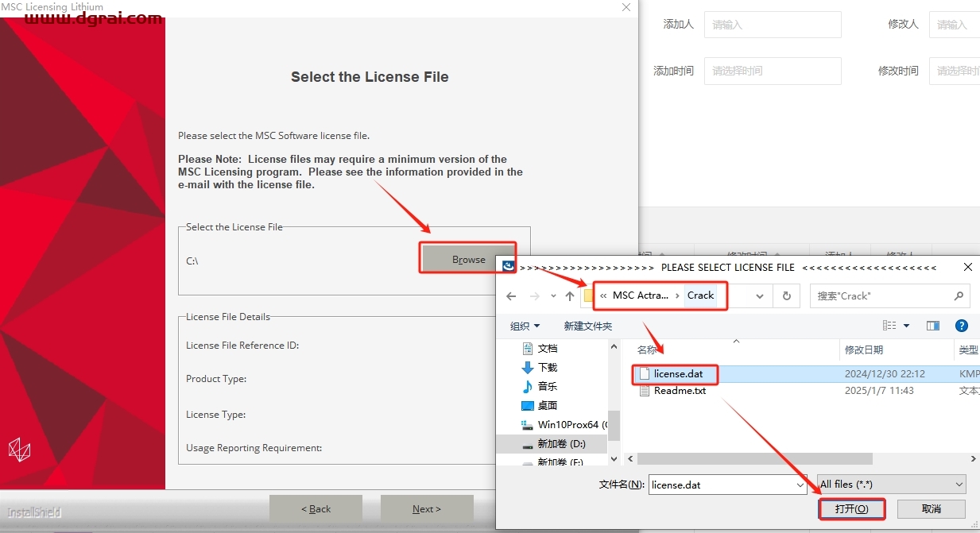This screenshot has height=533, width=980.
Task: Click the 修改时间 time picker in background window
Action: (x=954, y=71)
